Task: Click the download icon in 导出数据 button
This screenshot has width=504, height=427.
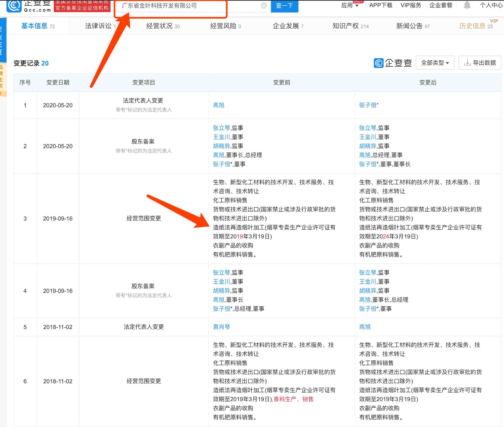Action: [x=467, y=63]
